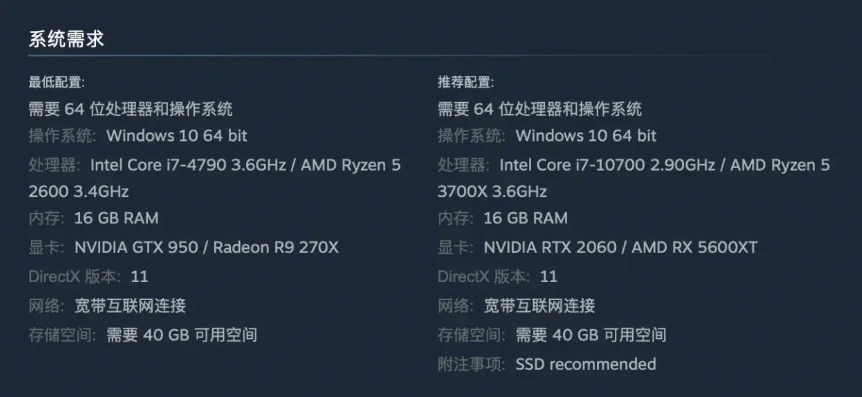Click recommended 内存 16 GB RAM entry
Screen dimensions: 862x397
click(x=502, y=218)
